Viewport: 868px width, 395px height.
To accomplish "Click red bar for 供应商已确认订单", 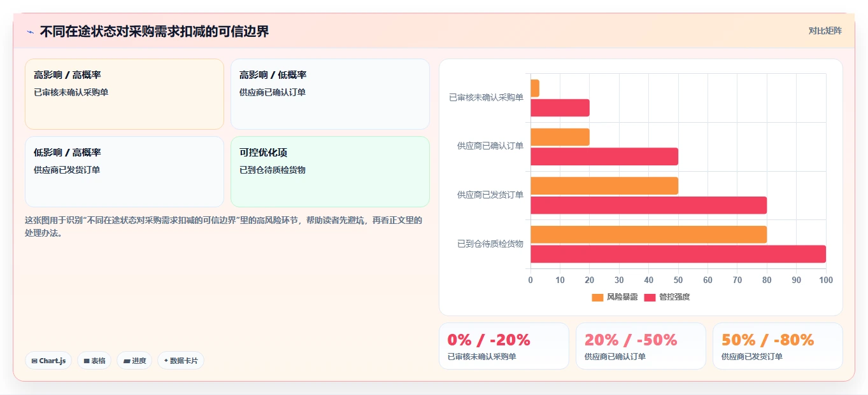I will [604, 156].
